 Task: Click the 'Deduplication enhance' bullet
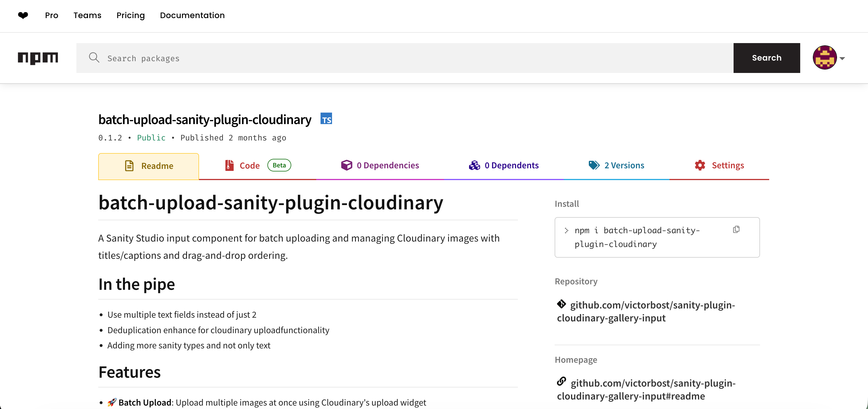tap(218, 330)
